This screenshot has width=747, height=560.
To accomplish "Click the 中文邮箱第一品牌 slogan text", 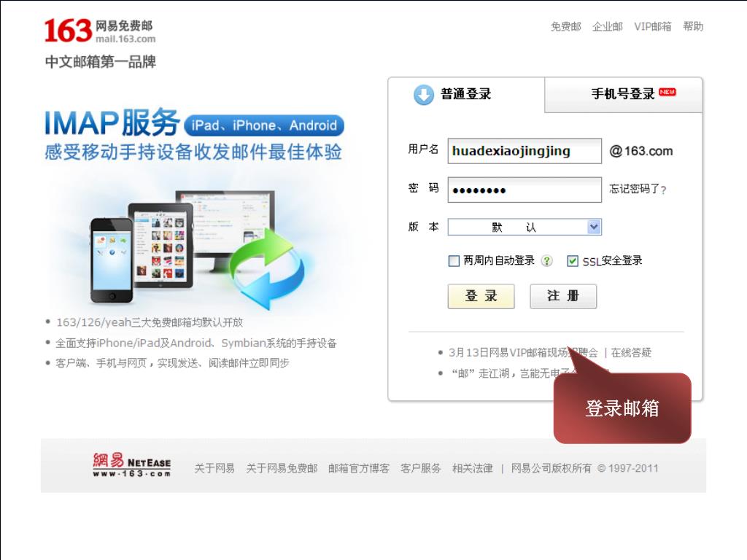I will pos(100,62).
